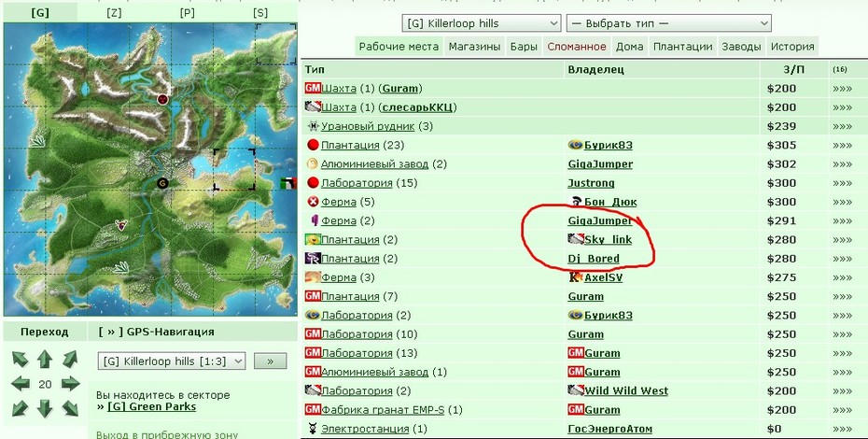Click the dark red marker in the mountains
868x439 pixels.
coord(162,99)
